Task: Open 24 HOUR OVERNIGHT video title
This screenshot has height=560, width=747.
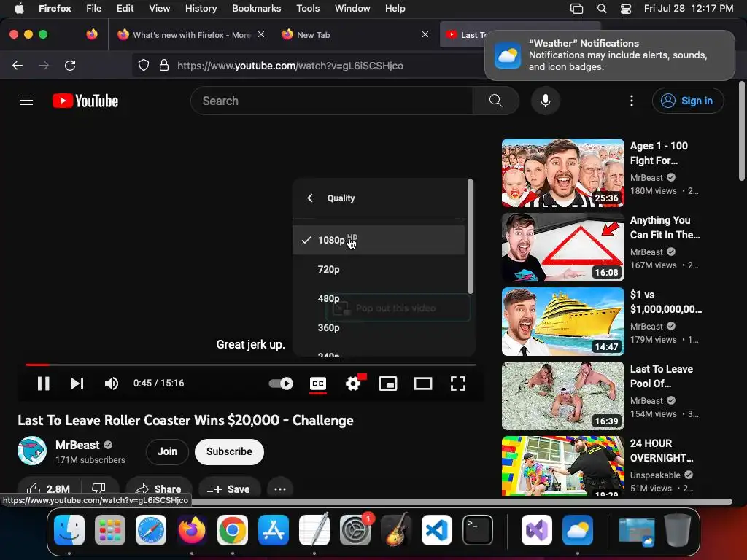Action: [662, 451]
